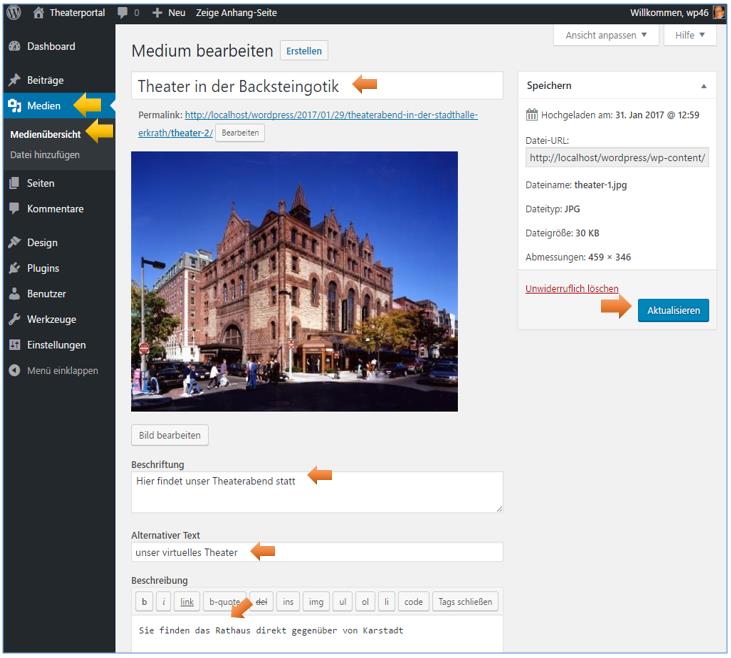
Task: Open the Theaterportal home icon link
Action: click(x=39, y=13)
